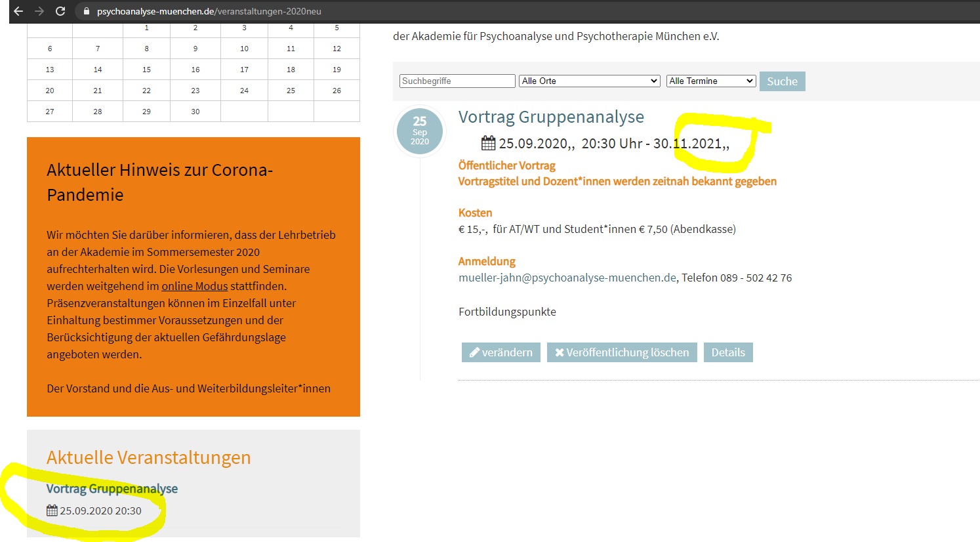980x542 pixels.
Task: Follow the online Modus link
Action: (195, 286)
